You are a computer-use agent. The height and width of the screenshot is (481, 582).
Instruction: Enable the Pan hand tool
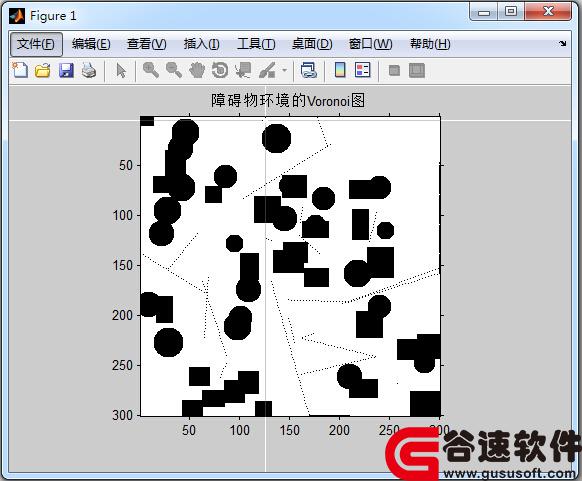pos(197,70)
